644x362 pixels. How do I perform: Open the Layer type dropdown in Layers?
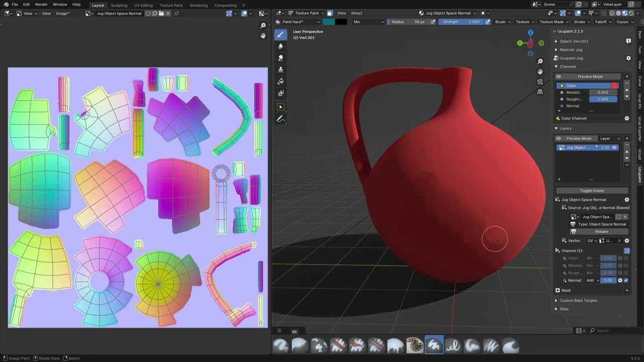608,138
